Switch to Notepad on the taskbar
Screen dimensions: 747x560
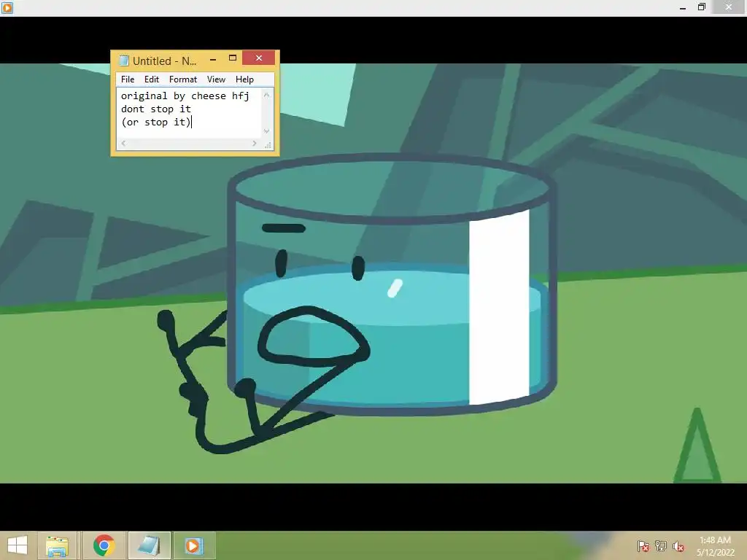(x=149, y=545)
